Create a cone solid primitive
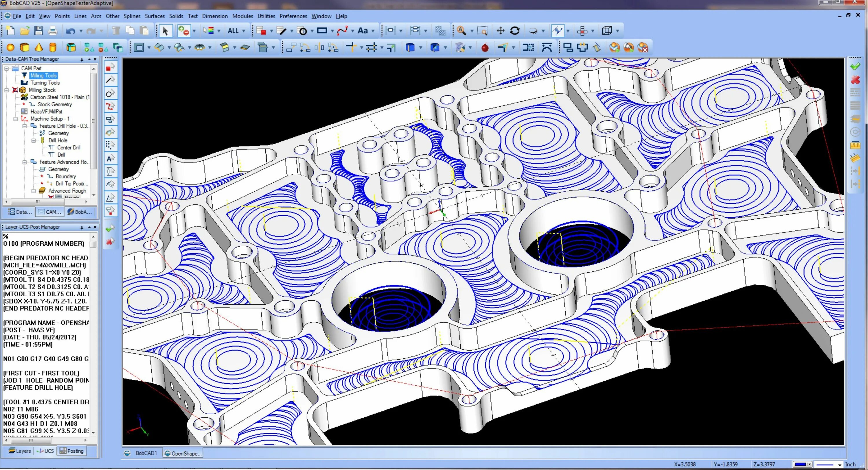868x470 pixels. point(39,47)
